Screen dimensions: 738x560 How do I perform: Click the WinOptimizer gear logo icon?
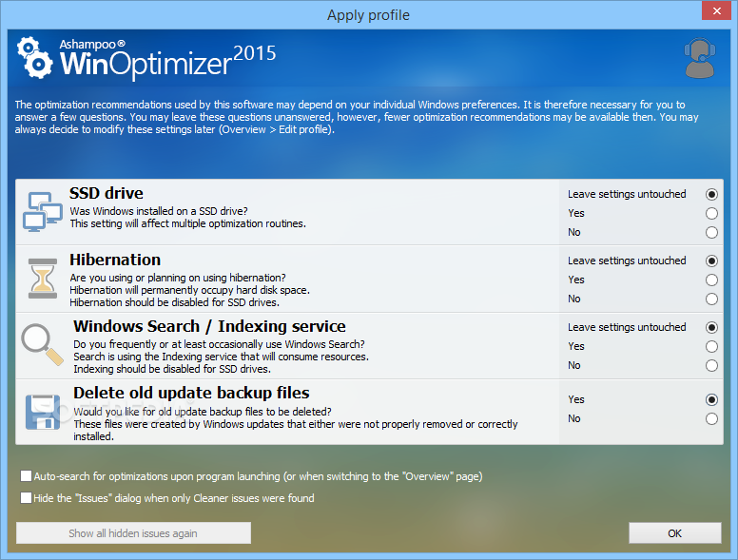point(34,57)
